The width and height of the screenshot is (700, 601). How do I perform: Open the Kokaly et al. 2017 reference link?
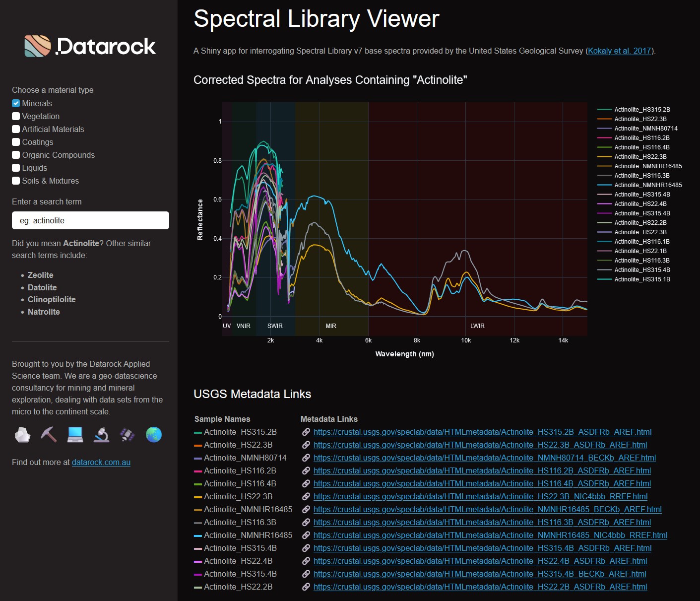[620, 51]
